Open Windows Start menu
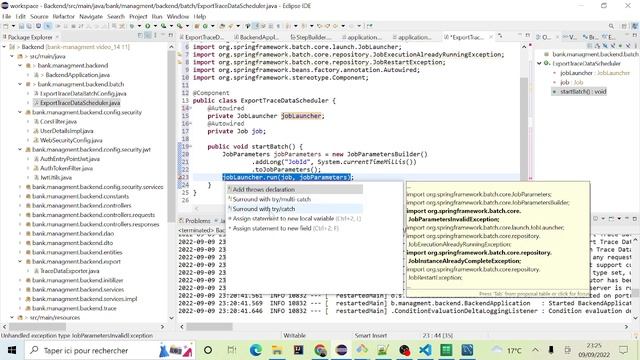640x360 pixels. [x=12, y=350]
